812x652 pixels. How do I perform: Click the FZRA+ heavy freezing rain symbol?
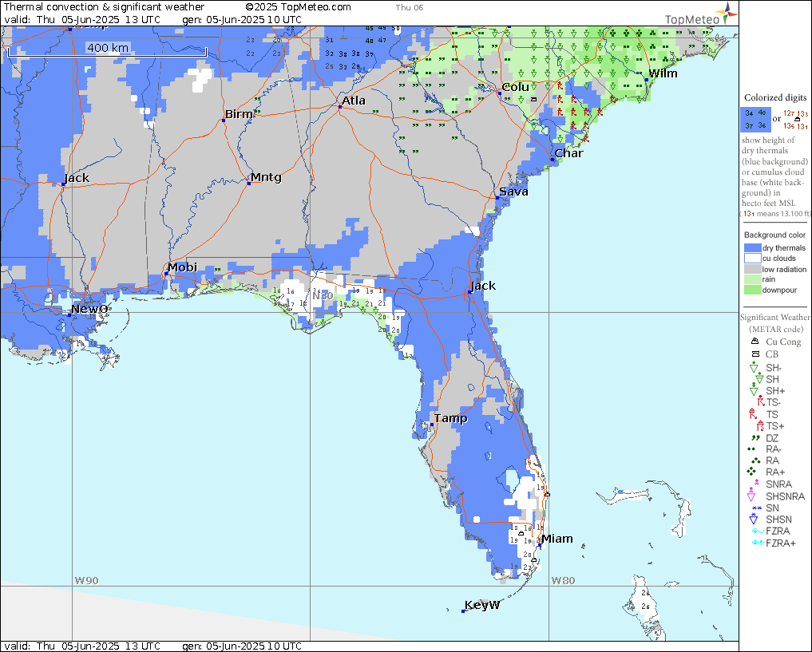point(759,543)
